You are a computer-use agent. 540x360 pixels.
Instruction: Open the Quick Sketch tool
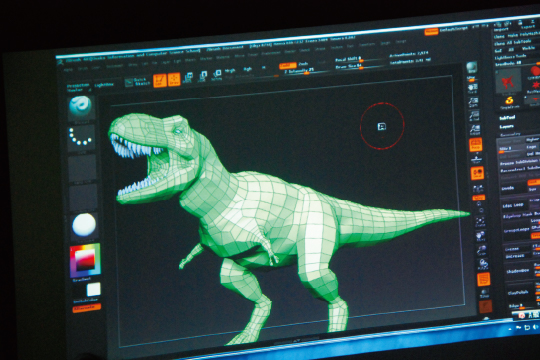point(137,82)
